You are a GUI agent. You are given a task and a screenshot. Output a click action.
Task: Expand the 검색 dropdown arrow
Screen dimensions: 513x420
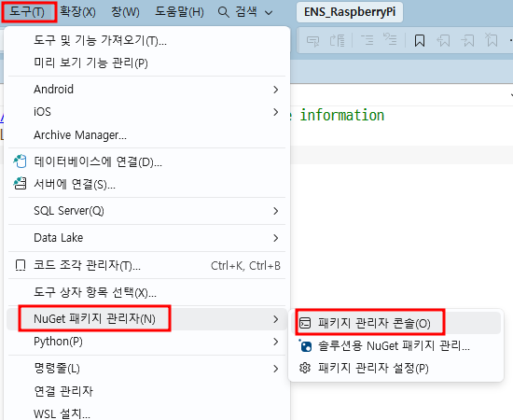[x=269, y=13]
